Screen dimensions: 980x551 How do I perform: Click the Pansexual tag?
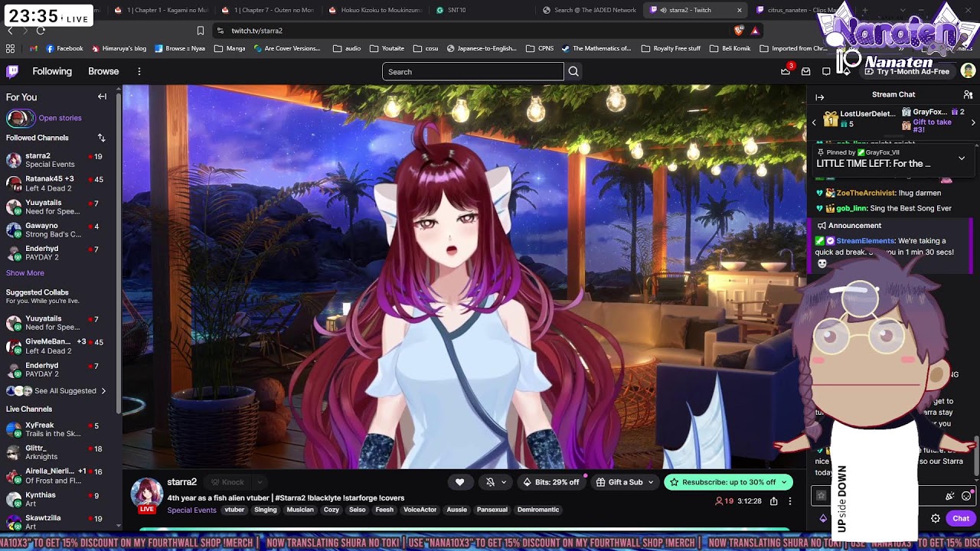tap(492, 510)
